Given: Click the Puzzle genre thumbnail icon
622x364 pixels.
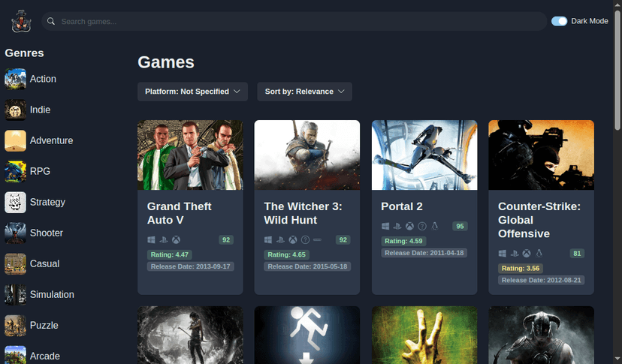Looking at the screenshot, I should coord(16,326).
